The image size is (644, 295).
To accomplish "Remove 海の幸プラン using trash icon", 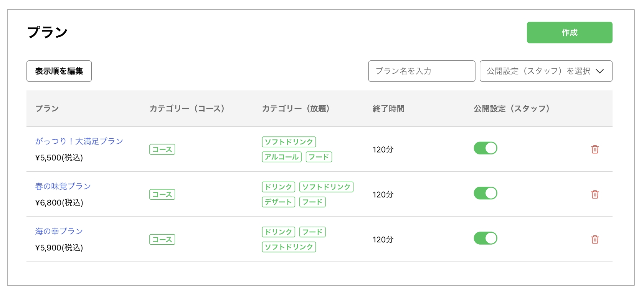I will 595,239.
